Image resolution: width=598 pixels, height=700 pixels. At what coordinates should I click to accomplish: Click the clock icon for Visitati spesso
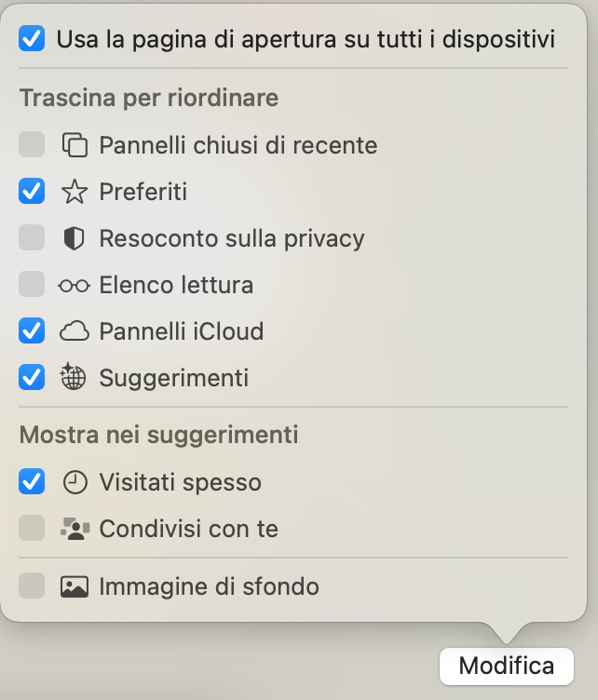pyautogui.click(x=74, y=482)
